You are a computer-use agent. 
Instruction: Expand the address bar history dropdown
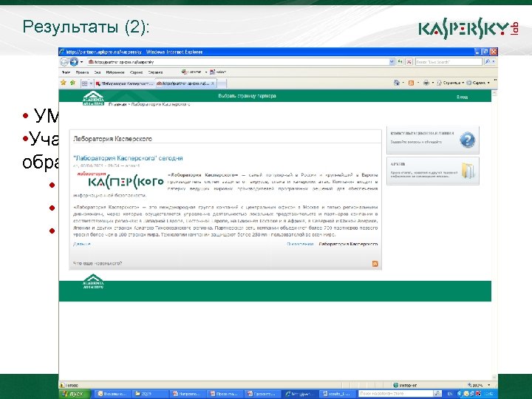[x=392, y=62]
